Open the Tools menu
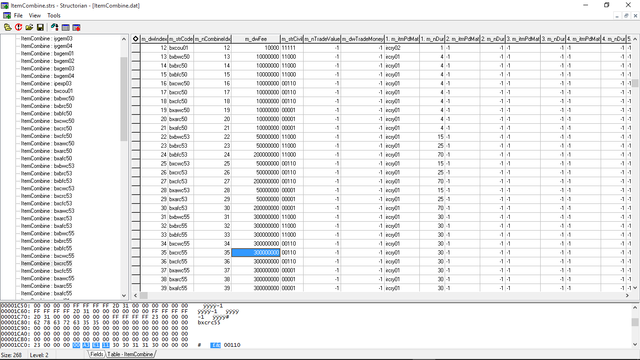This screenshot has height=360, width=640. tap(54, 16)
